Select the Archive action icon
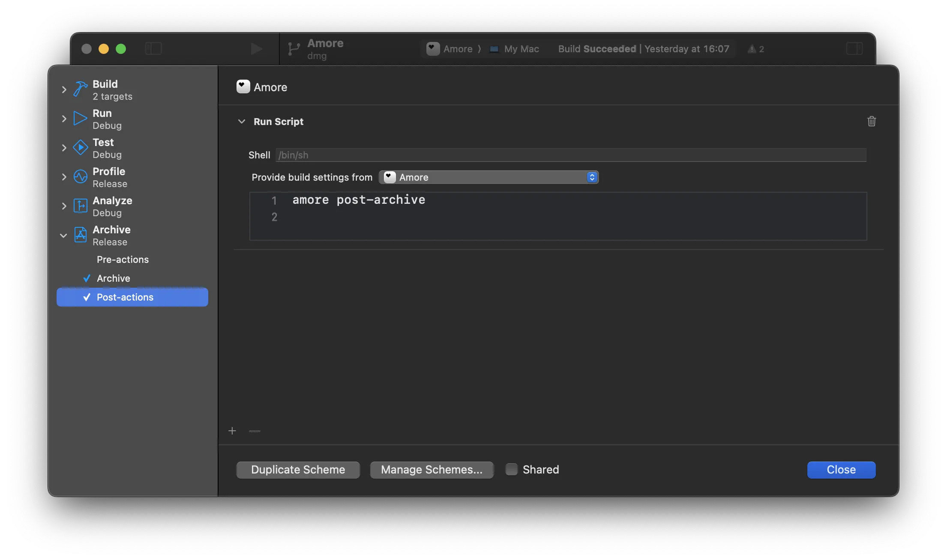This screenshot has width=947, height=560. point(80,235)
